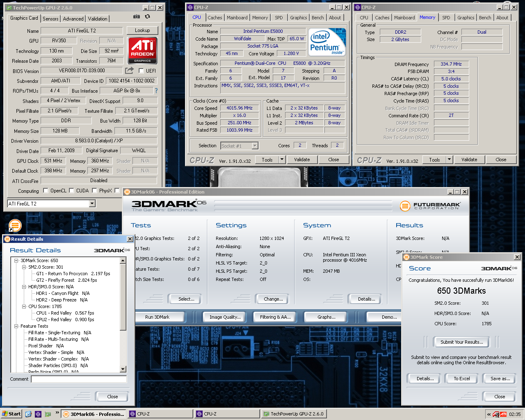The image size is (525, 420).
Task: Click the Intel Pentium inside logo
Action: pos(327,42)
